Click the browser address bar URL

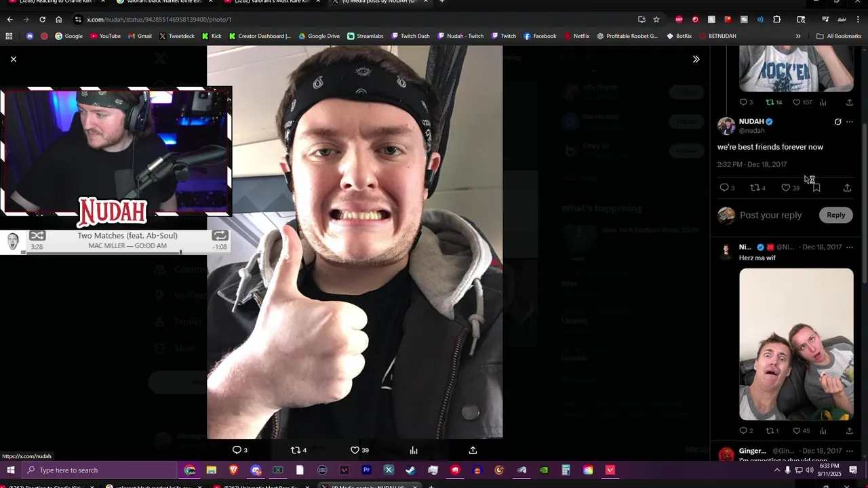[159, 20]
